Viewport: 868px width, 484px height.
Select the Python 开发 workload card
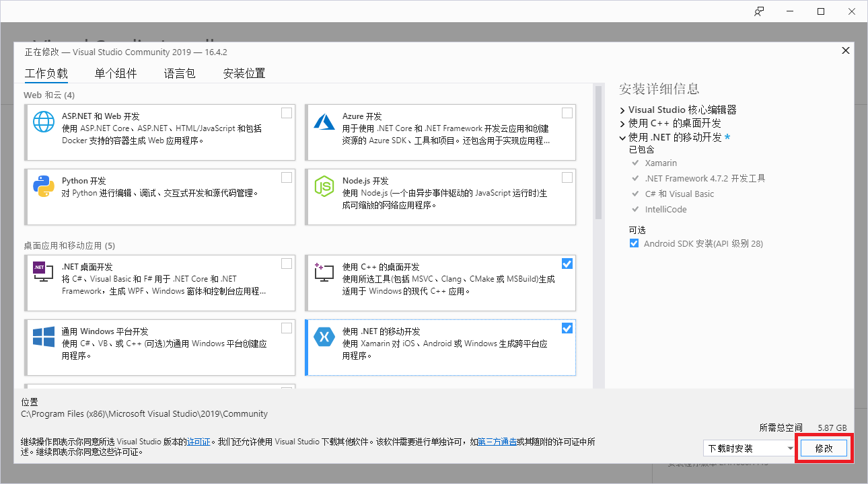160,197
